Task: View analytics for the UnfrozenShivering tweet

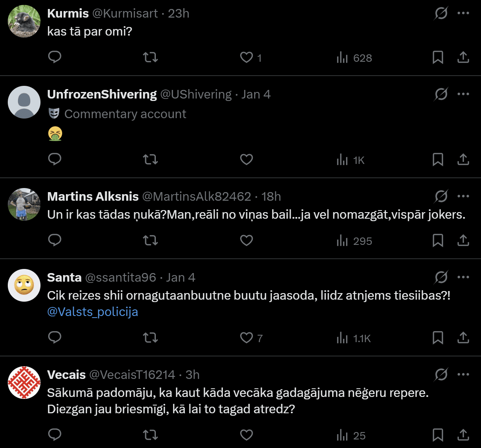Action: 350,160
